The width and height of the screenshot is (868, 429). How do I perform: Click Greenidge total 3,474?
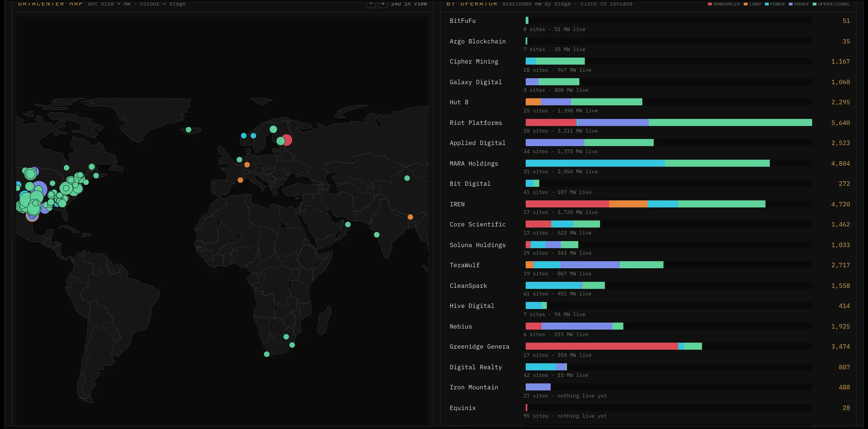click(x=841, y=346)
